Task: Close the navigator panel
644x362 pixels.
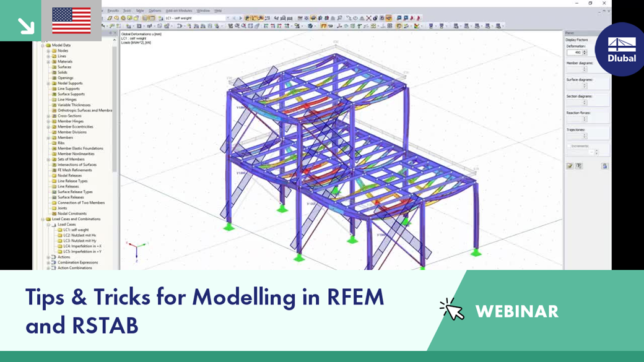Action: (115, 33)
